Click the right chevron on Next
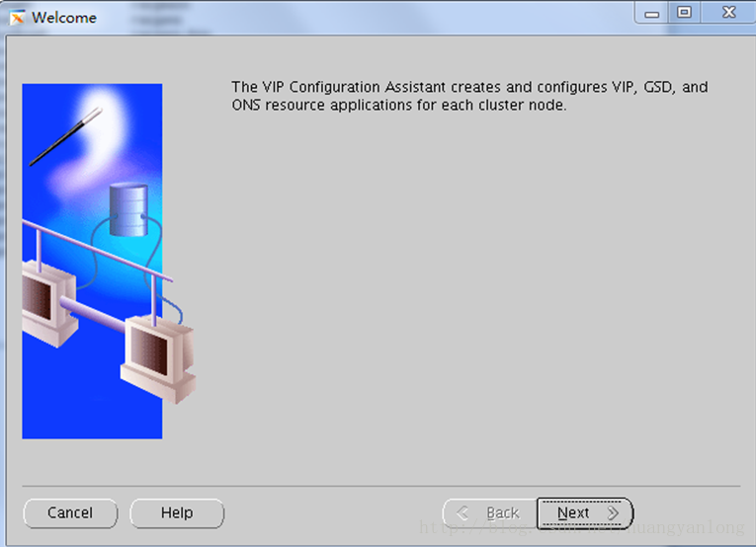This screenshot has height=547, width=756. pyautogui.click(x=613, y=512)
